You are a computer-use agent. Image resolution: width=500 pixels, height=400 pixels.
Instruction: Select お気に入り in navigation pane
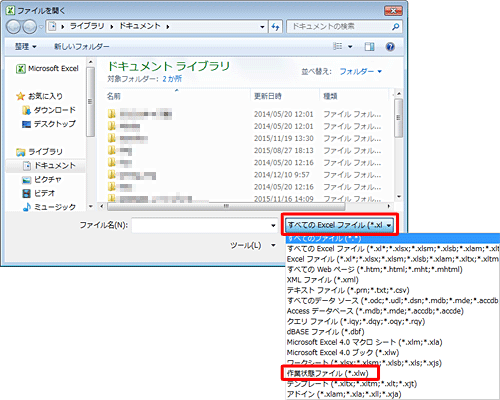(x=39, y=96)
